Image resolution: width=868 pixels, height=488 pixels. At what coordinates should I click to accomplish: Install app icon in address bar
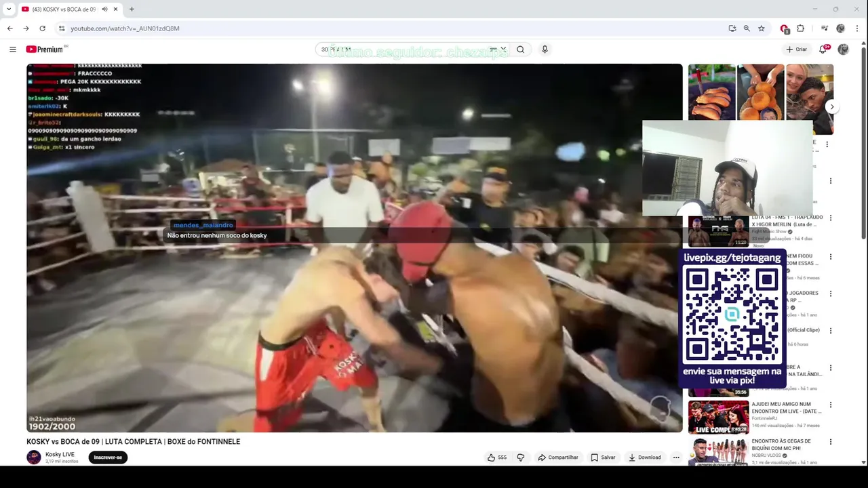732,28
